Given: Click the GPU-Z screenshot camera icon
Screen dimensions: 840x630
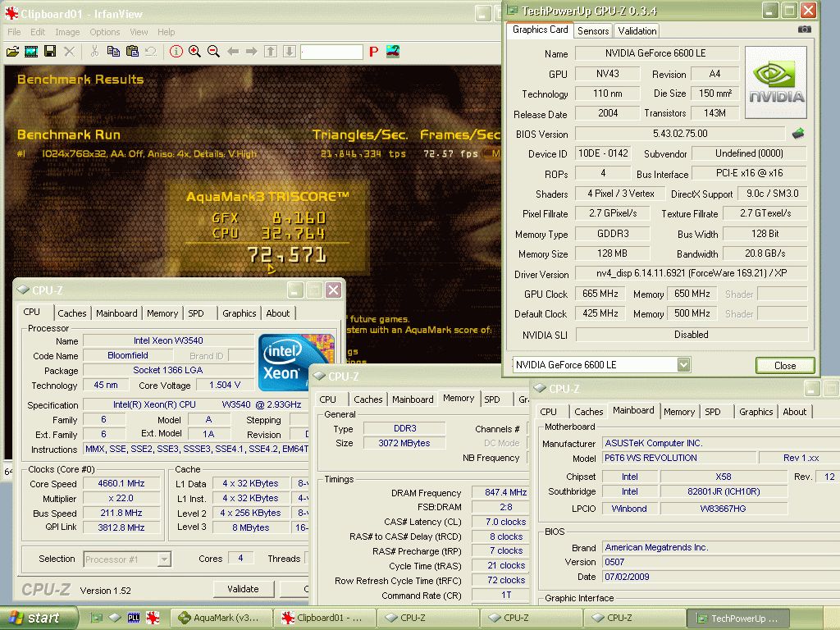Looking at the screenshot, I should tap(804, 30).
